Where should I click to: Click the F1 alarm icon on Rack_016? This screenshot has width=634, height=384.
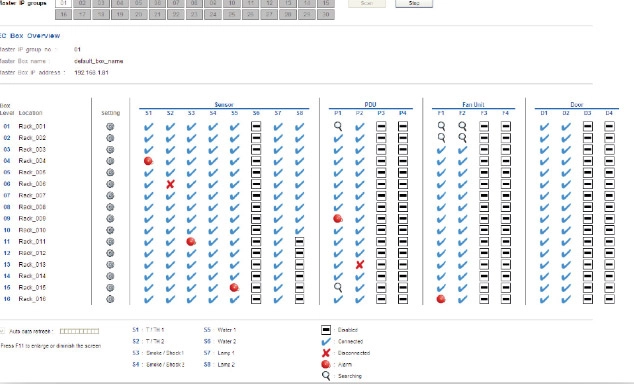[441, 299]
